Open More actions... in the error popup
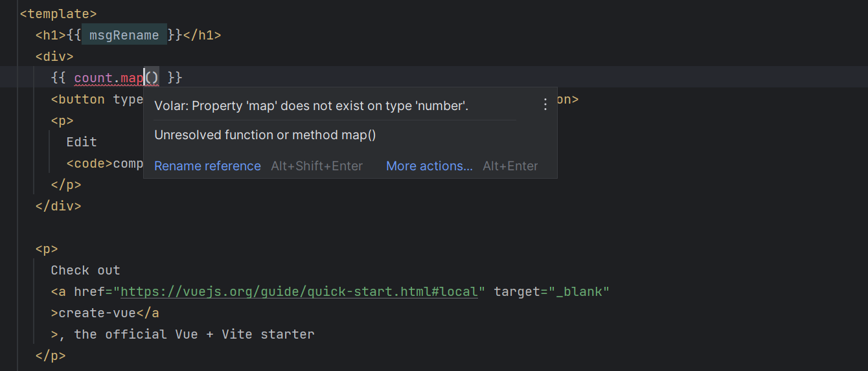This screenshot has height=371, width=868. [x=429, y=166]
